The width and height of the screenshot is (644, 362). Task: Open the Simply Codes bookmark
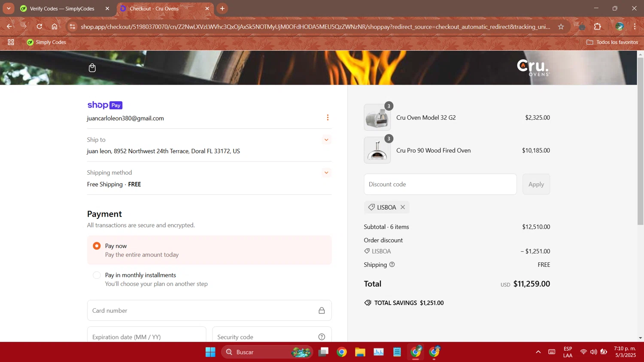point(46,42)
